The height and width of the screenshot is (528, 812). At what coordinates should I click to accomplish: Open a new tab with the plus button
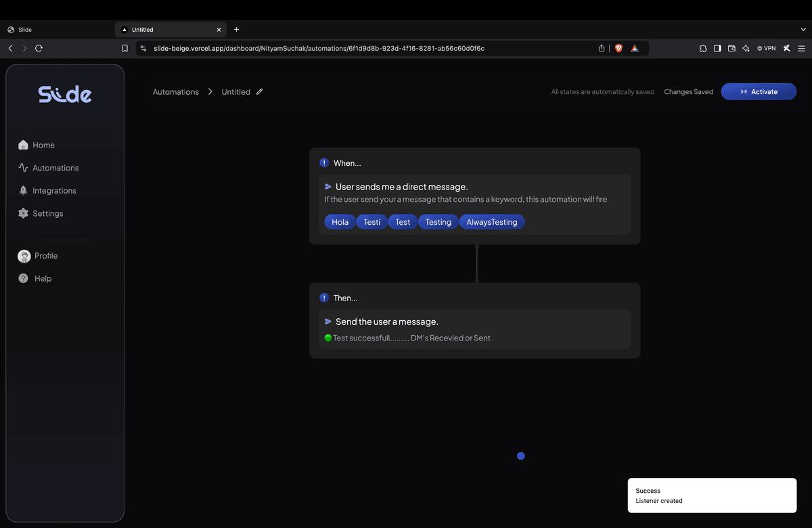click(x=236, y=29)
